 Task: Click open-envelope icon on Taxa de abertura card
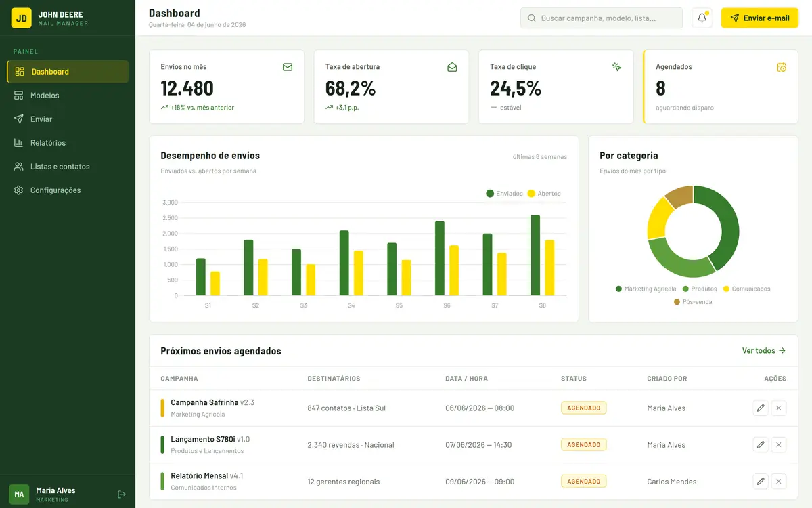452,67
